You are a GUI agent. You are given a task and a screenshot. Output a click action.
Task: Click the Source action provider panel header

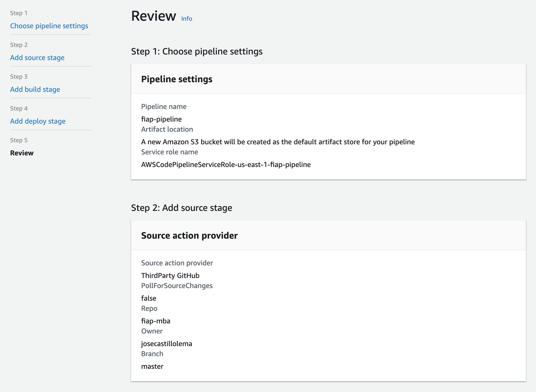point(189,236)
